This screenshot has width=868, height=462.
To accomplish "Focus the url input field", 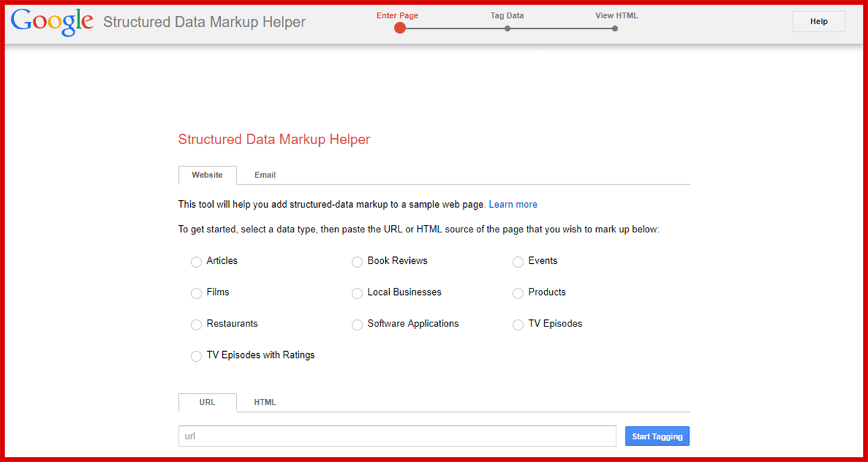I will point(397,436).
